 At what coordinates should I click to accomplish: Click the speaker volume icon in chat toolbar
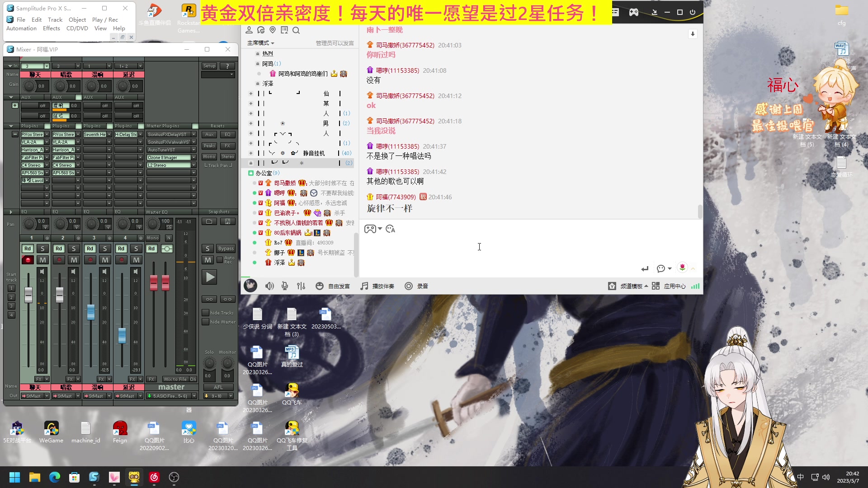pos(269,286)
